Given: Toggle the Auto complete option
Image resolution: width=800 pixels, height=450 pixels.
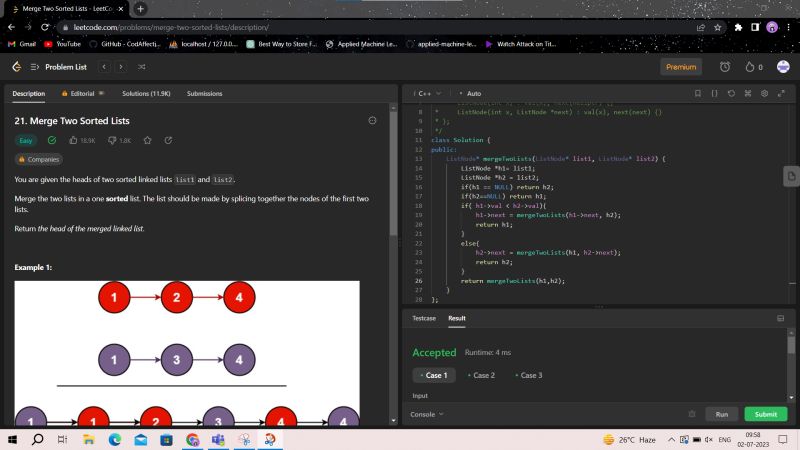Looking at the screenshot, I should point(470,93).
